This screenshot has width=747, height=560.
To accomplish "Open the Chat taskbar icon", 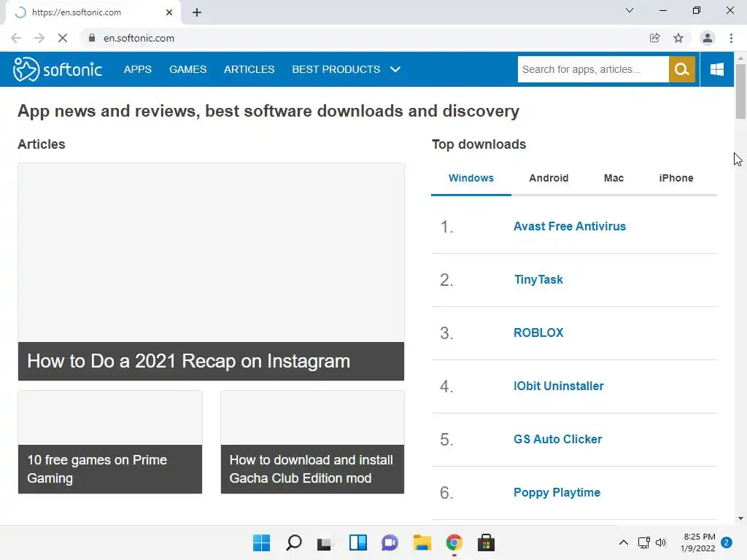I will click(x=390, y=542).
